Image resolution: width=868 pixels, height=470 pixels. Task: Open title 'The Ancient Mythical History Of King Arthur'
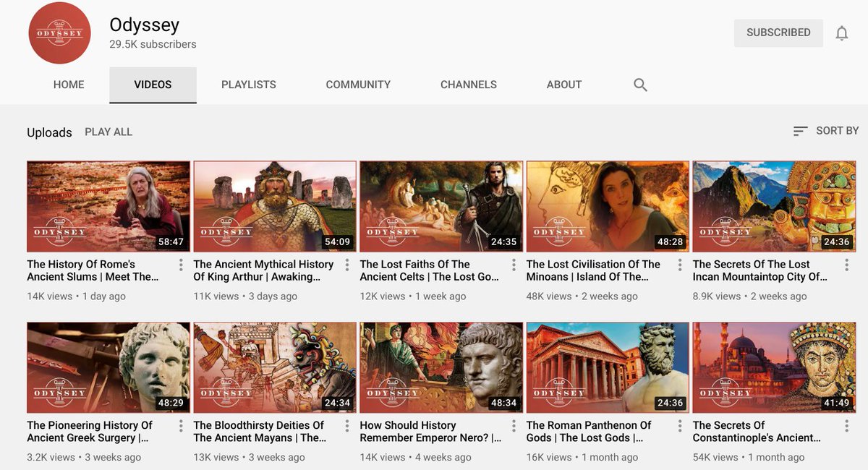(x=263, y=270)
